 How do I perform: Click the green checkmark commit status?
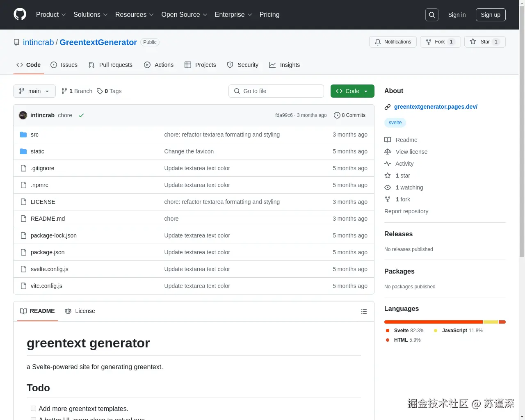coord(81,116)
